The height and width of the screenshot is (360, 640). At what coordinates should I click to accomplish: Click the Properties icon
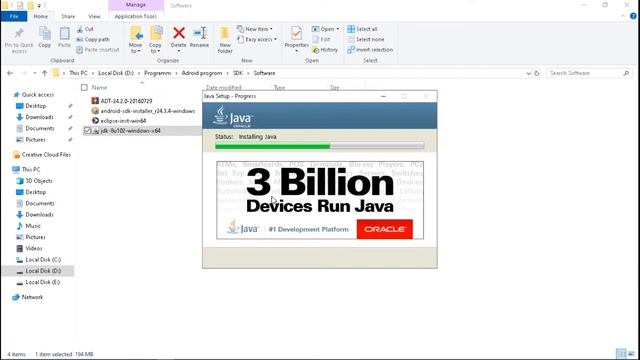point(296,33)
